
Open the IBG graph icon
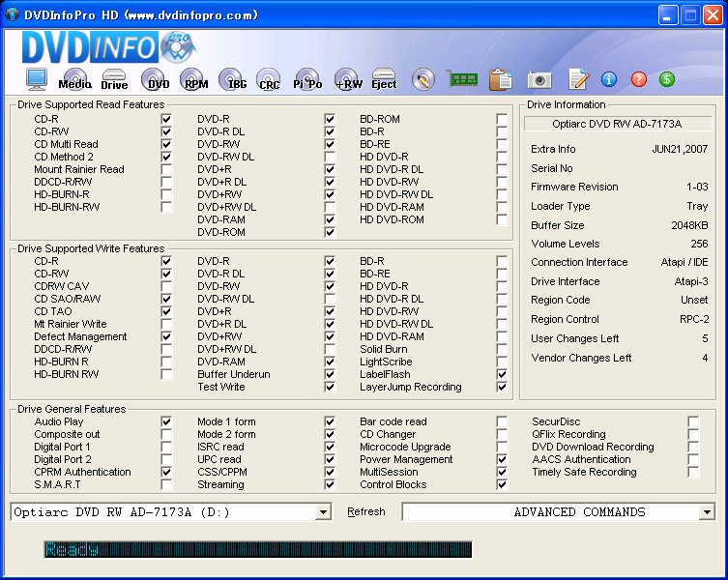tap(233, 79)
